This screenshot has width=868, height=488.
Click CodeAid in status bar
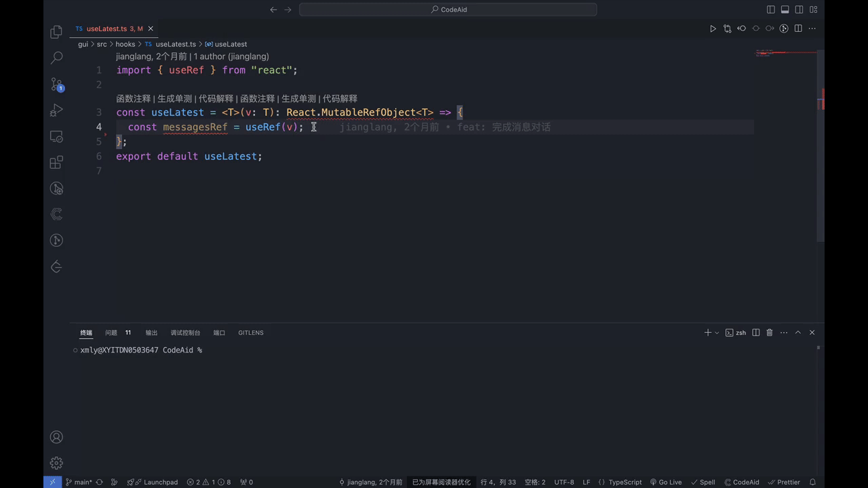(742, 482)
